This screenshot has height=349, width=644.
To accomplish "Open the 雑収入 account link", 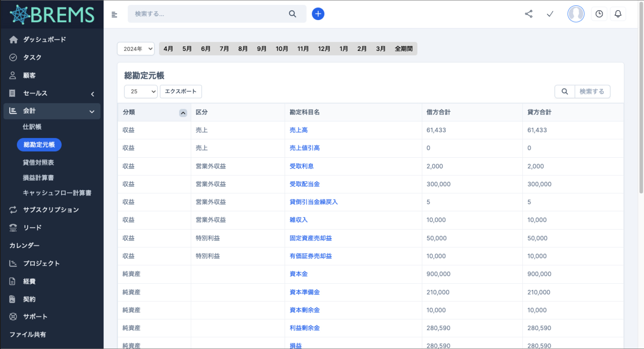I will [x=299, y=220].
